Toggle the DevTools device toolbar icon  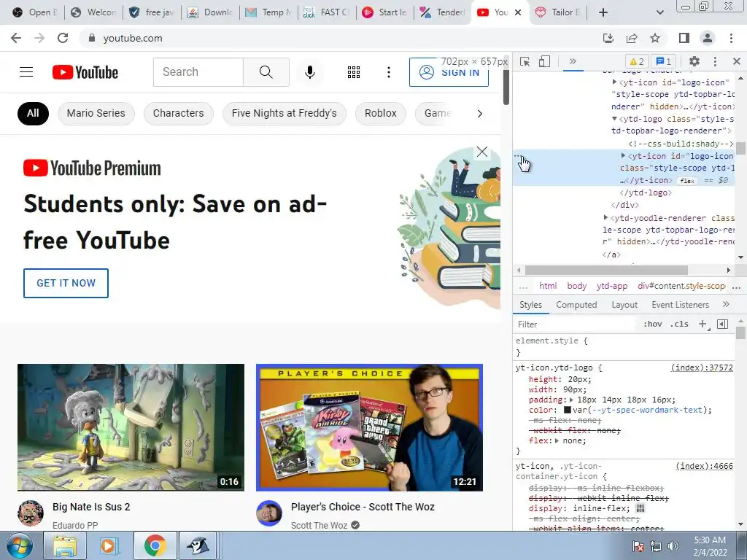tap(544, 61)
